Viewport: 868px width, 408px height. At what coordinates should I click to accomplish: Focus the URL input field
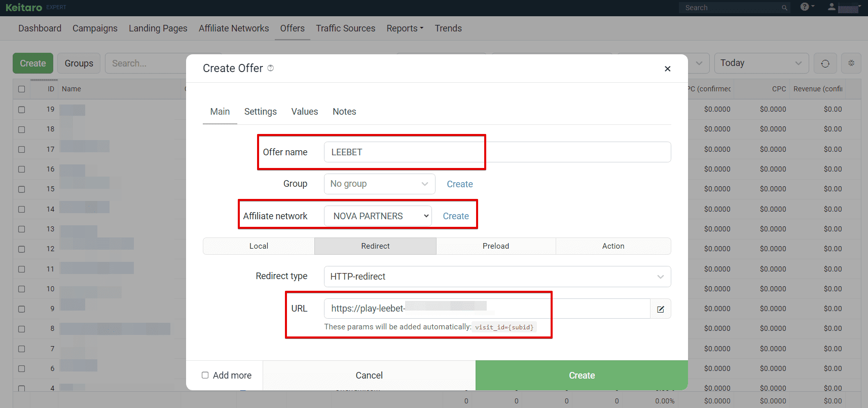[487, 309]
